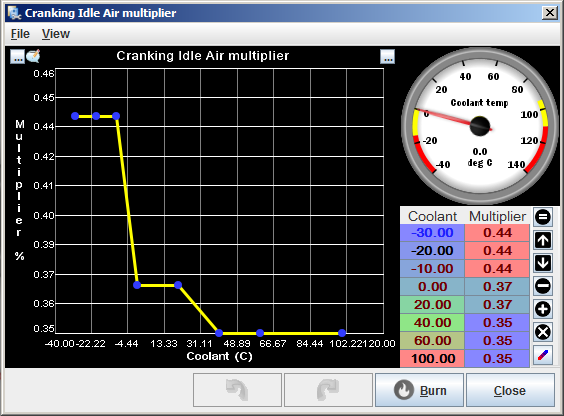Viewport: 564px width, 416px height.
Task: Click the curve point where the steep drop begins
Action: (x=116, y=116)
